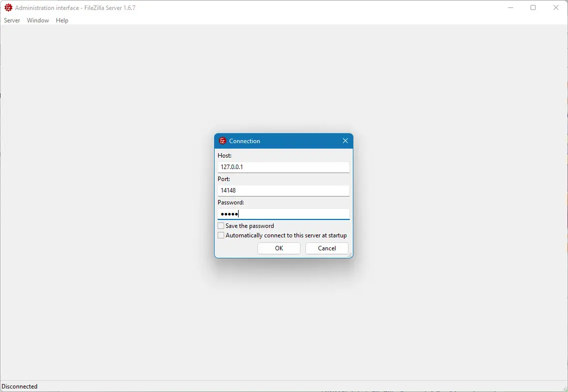Click the Password: label
The width and height of the screenshot is (568, 392).
231,202
